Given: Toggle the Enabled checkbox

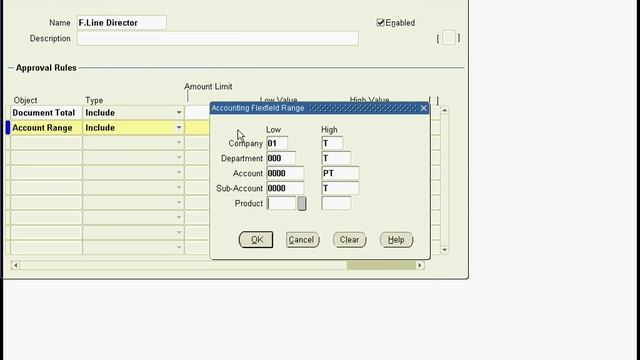Looking at the screenshot, I should pos(380,22).
